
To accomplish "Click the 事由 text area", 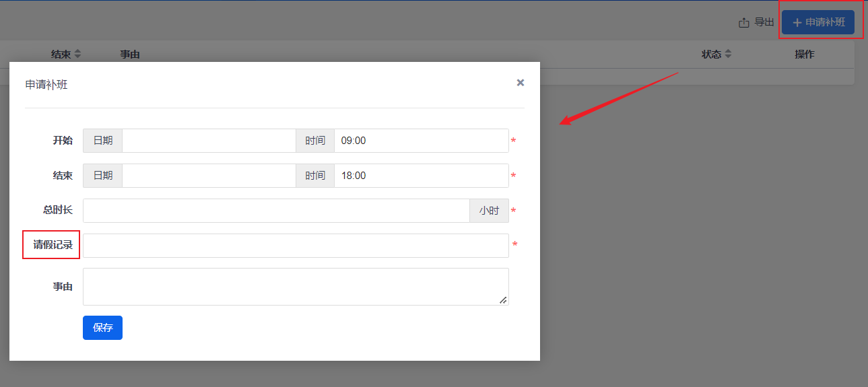I will pos(296,287).
